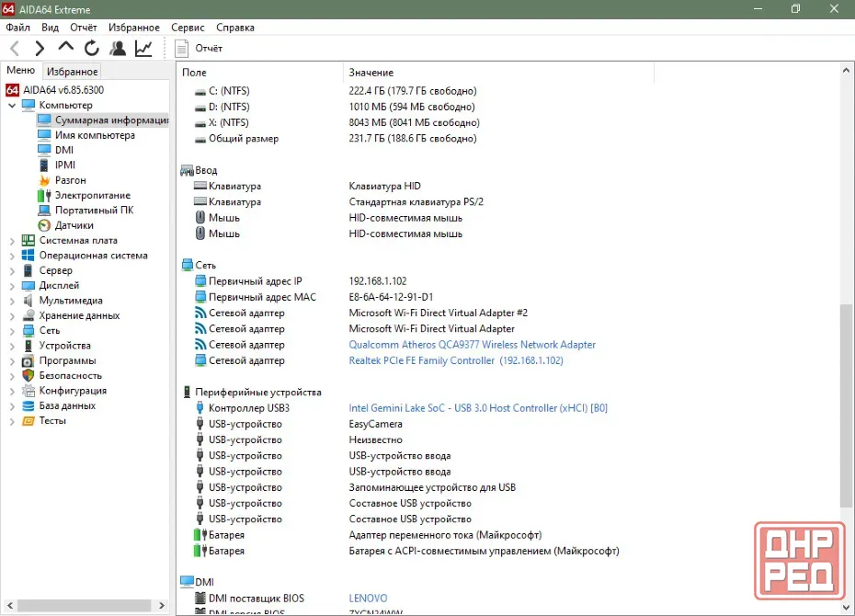Click the Поле column header
The width and height of the screenshot is (855, 616).
pyautogui.click(x=260, y=73)
